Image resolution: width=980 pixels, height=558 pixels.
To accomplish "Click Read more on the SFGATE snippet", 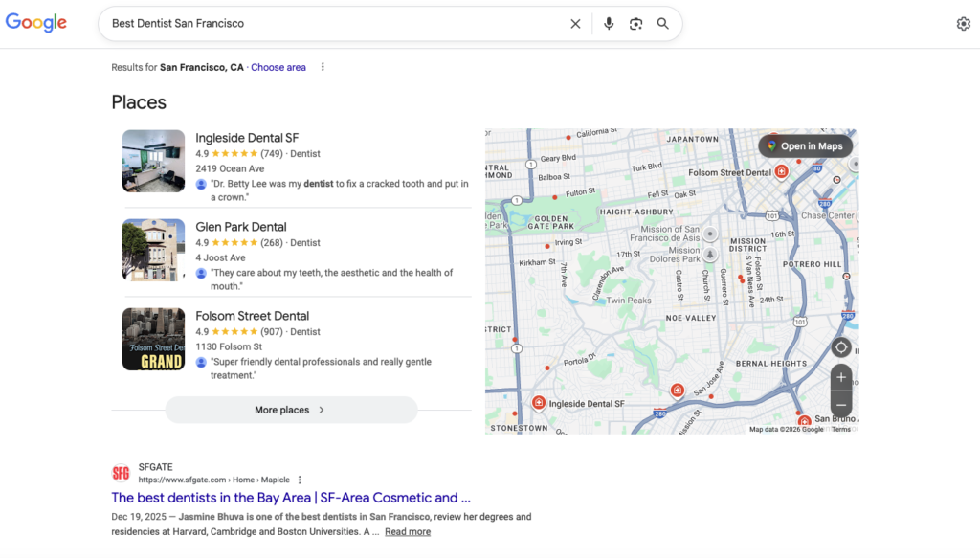I will tap(407, 531).
